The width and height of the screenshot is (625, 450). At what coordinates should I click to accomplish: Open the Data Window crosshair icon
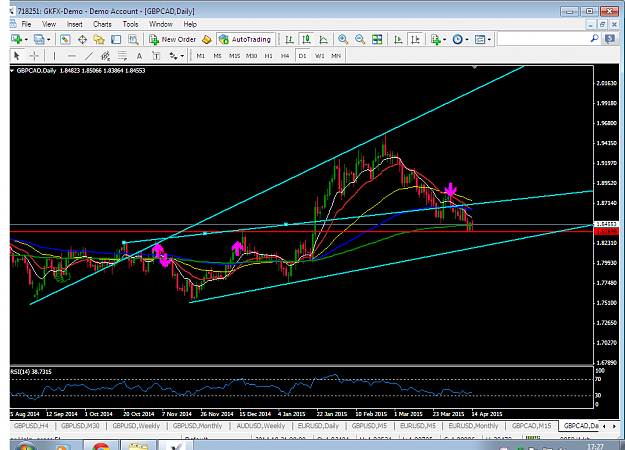82,39
